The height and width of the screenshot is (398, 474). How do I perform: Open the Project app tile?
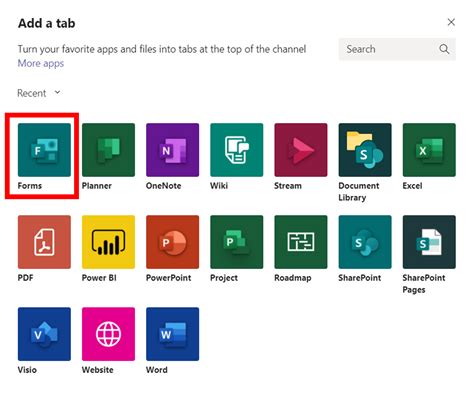coord(237,242)
